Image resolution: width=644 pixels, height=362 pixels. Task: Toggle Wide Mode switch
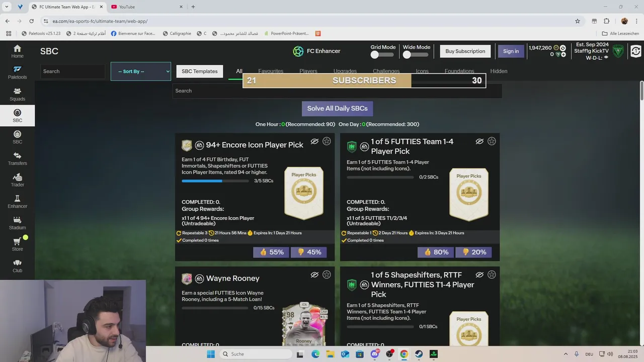pos(416,55)
